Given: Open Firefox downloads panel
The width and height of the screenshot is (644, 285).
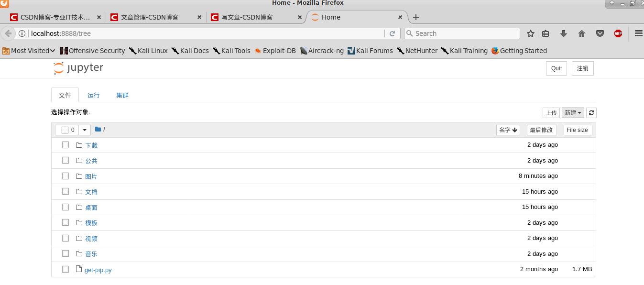Looking at the screenshot, I should tap(564, 33).
